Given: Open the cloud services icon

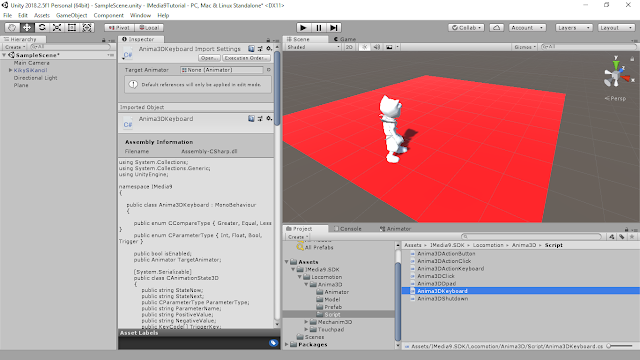Looking at the screenshot, I should point(496,28).
